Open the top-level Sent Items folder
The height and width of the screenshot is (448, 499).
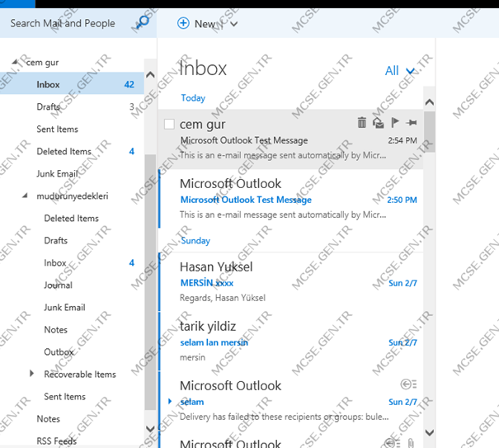tap(72, 129)
